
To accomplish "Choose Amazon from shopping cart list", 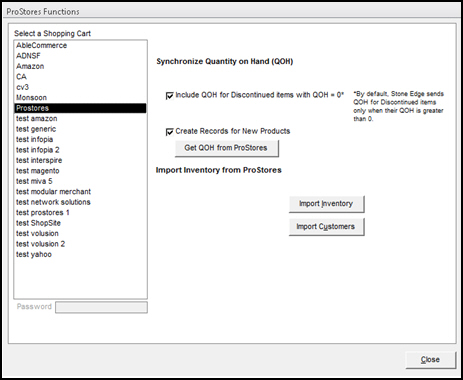I will pos(80,66).
